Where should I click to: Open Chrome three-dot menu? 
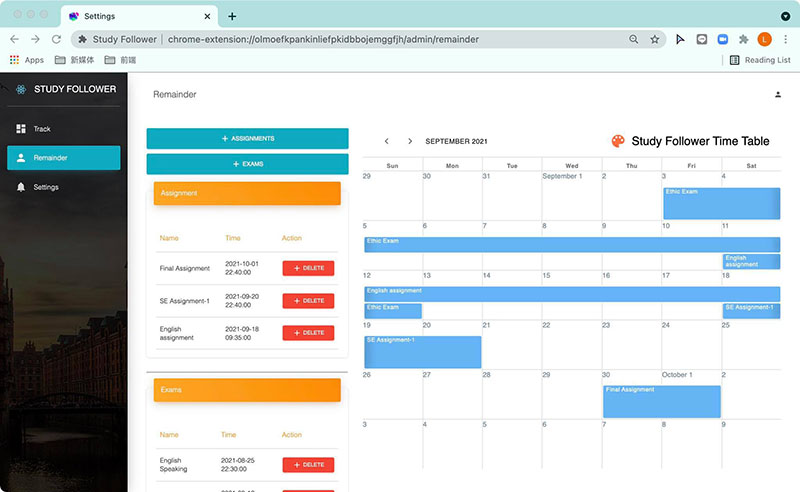[x=786, y=39]
